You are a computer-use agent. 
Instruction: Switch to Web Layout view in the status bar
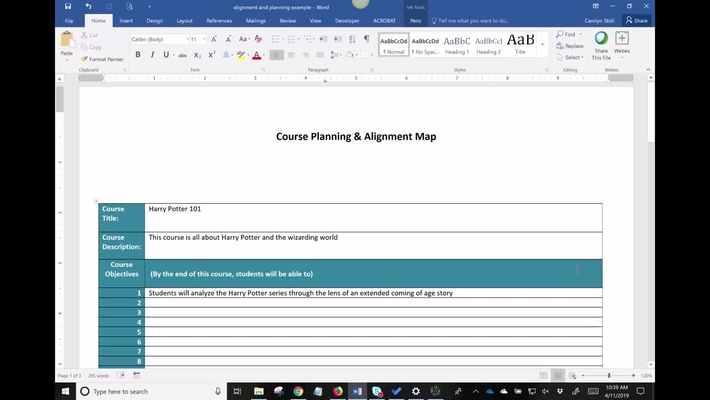[x=572, y=376]
